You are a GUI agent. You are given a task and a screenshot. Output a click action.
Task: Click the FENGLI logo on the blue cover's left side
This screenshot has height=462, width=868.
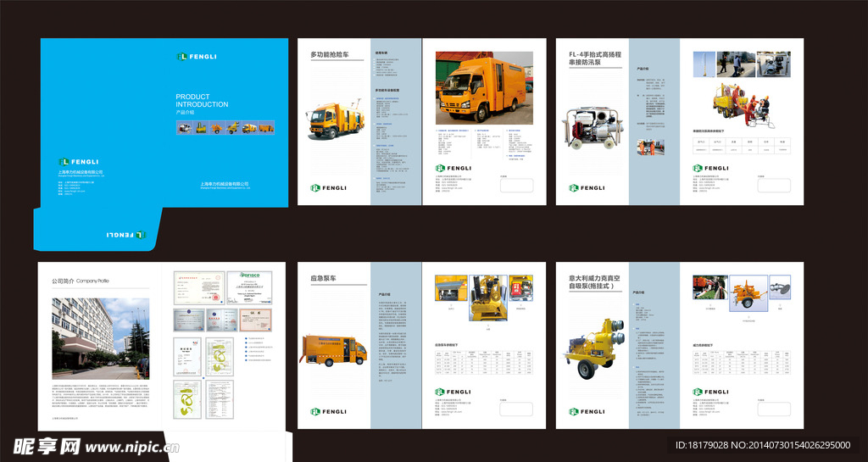pyautogui.click(x=79, y=161)
